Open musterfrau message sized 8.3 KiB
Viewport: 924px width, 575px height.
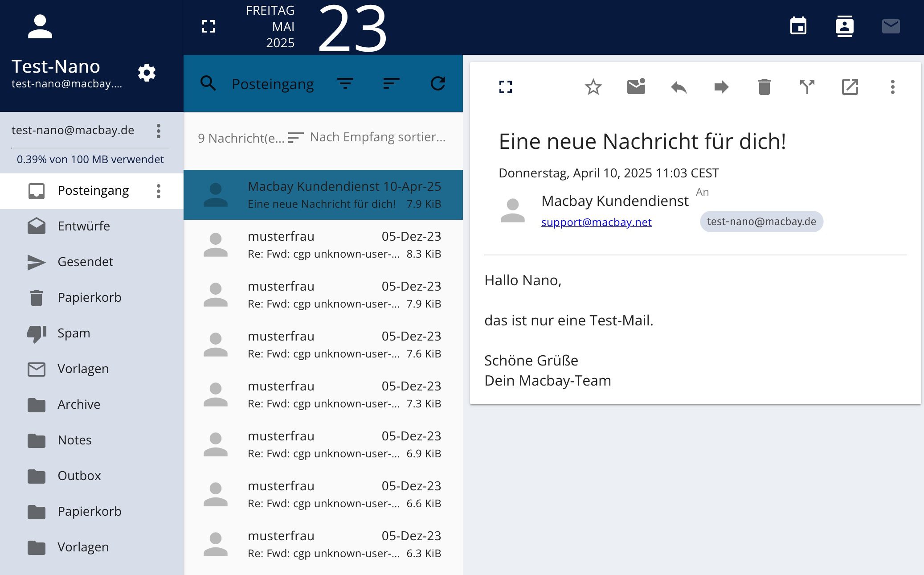[x=323, y=245]
